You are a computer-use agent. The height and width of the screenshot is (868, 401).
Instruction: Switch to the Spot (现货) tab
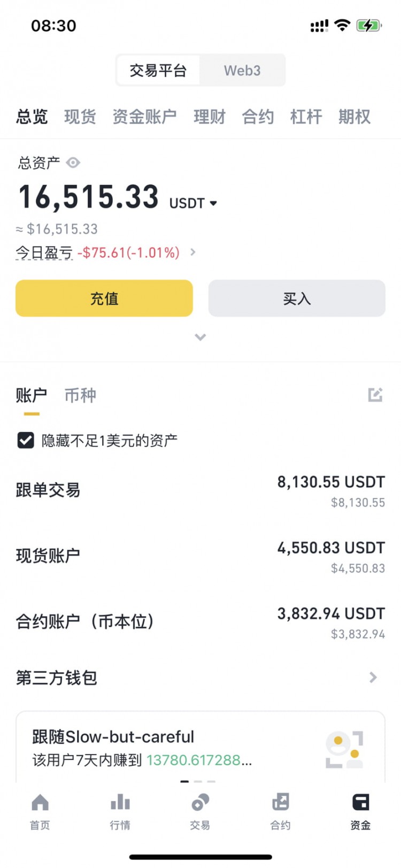click(80, 117)
